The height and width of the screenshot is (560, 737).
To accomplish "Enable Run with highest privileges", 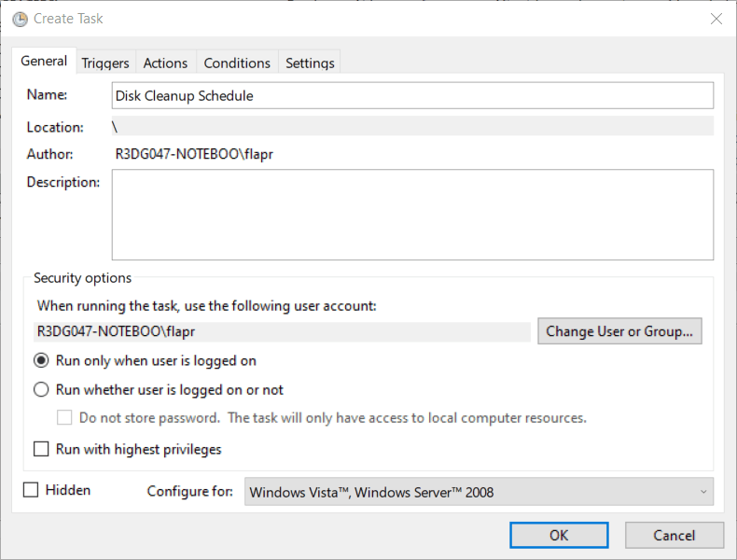I will click(41, 449).
